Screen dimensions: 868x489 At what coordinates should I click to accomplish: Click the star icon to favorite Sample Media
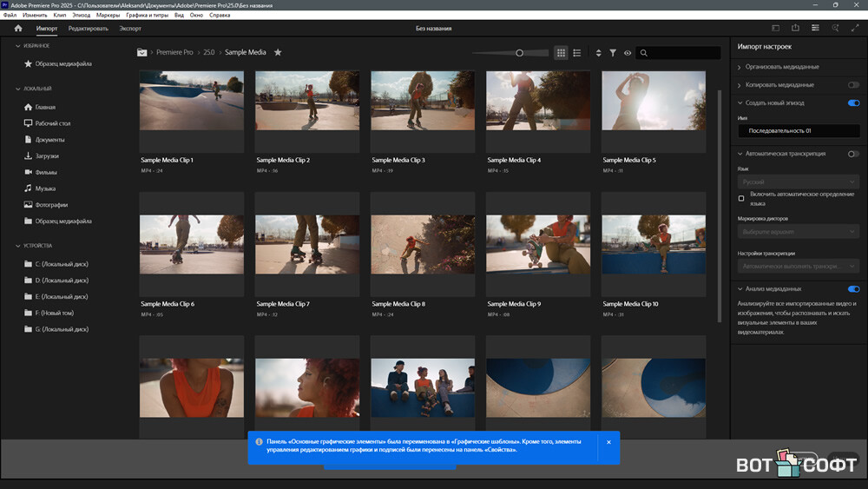click(x=278, y=52)
